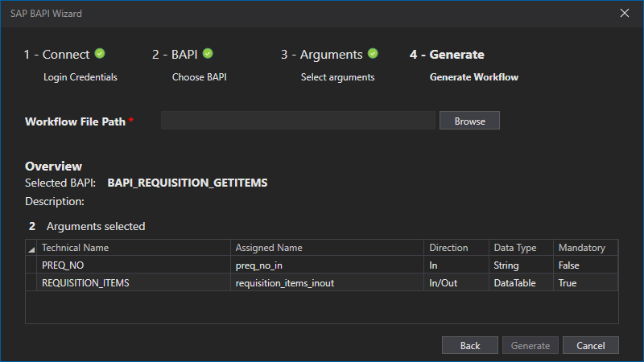644x362 pixels.
Task: Click the select-all triangle in table header corner
Action: click(31, 248)
